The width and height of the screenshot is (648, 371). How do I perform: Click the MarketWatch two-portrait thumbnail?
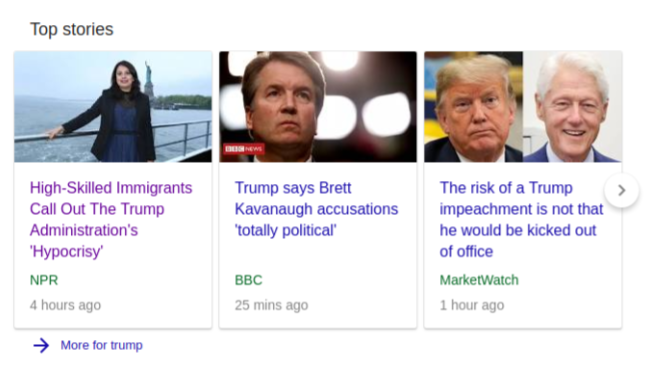[523, 107]
